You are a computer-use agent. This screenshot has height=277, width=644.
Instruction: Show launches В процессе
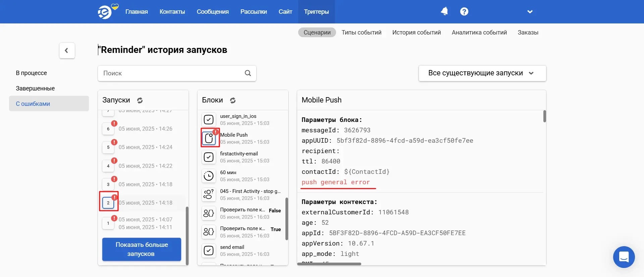pyautogui.click(x=32, y=73)
